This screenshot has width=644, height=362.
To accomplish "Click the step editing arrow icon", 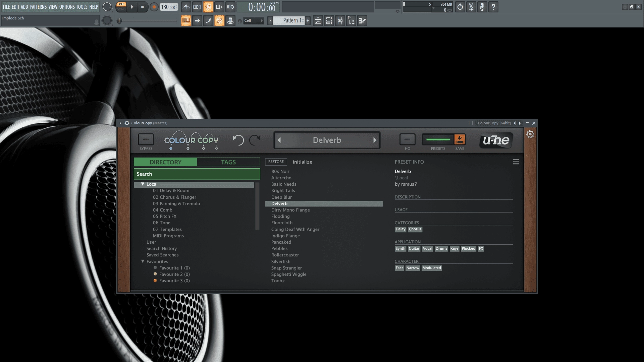I will [197, 21].
